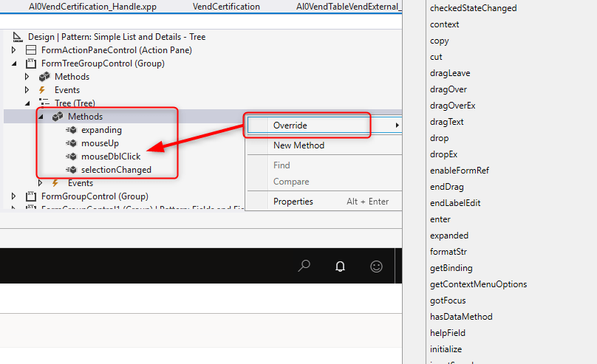The height and width of the screenshot is (364, 597).
Task: Switch to the VendCertification tab
Action: (x=226, y=7)
